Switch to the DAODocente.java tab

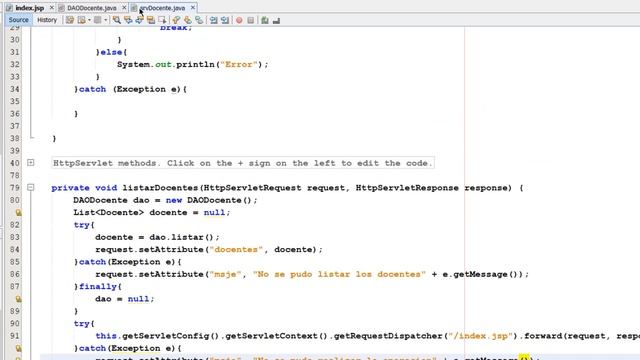pyautogui.click(x=91, y=8)
